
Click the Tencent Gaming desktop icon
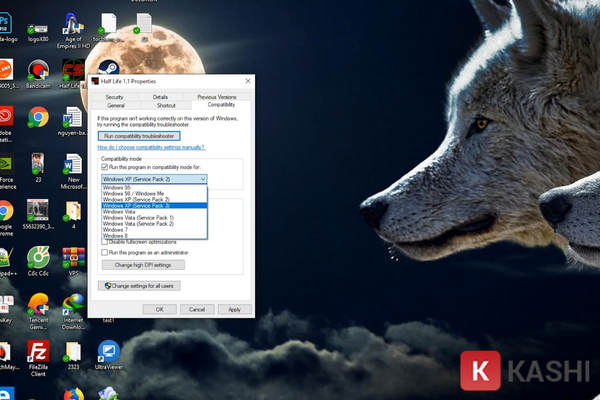point(38,304)
